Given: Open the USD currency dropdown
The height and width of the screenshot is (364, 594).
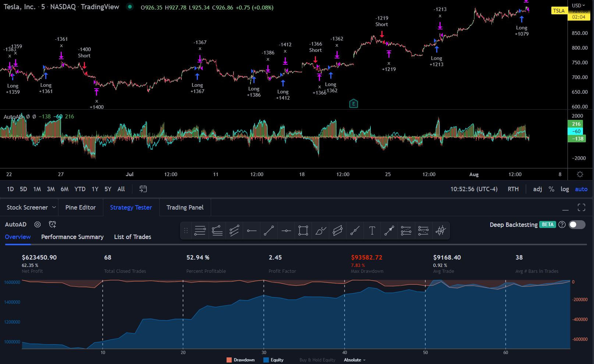Looking at the screenshot, I should point(578,6).
